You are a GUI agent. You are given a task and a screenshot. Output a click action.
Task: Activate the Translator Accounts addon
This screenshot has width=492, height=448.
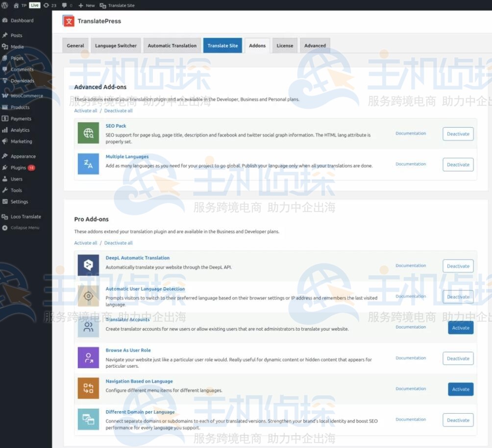coord(460,328)
